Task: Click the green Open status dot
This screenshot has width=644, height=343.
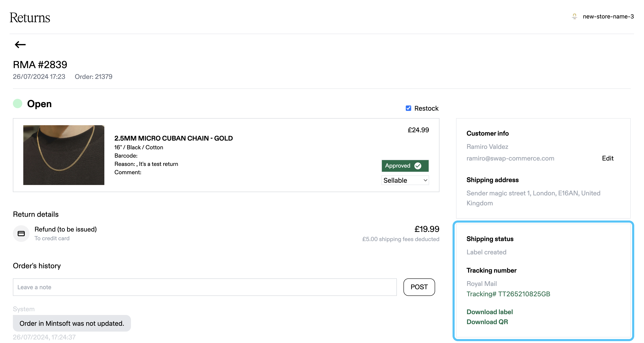Action: 17,103
